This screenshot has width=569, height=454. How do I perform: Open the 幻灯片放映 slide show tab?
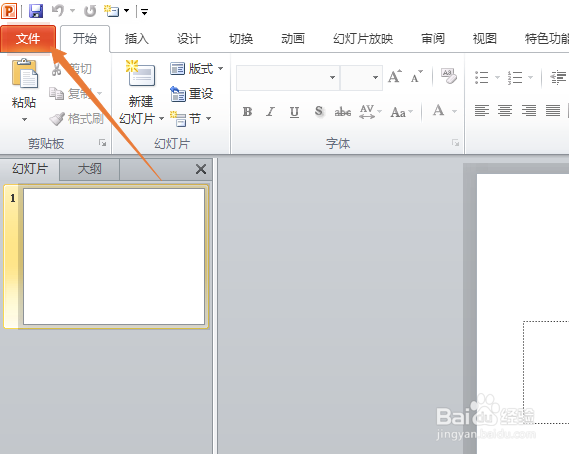[363, 38]
